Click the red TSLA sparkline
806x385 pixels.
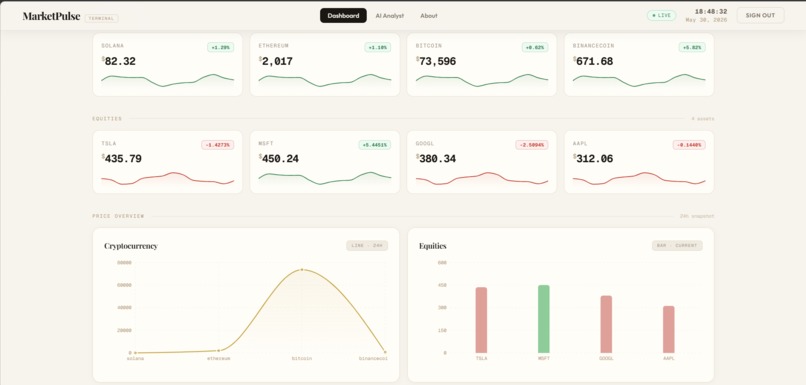pos(168,178)
